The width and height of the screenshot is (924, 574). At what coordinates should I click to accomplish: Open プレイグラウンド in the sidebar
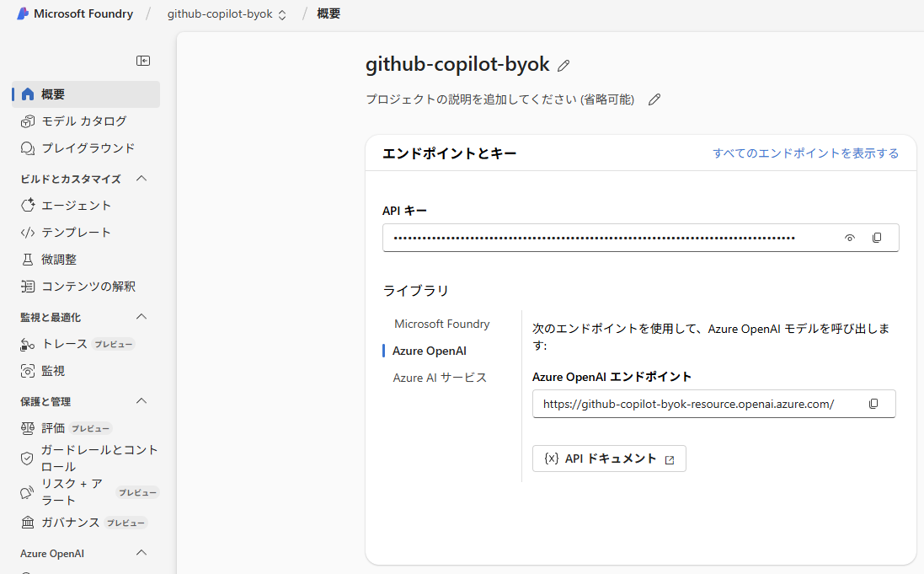85,148
